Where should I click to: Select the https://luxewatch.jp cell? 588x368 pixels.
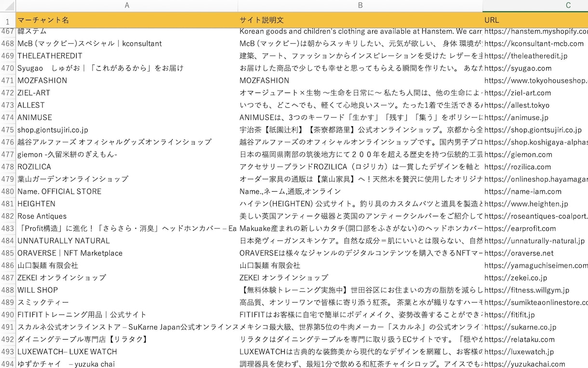(x=535, y=352)
